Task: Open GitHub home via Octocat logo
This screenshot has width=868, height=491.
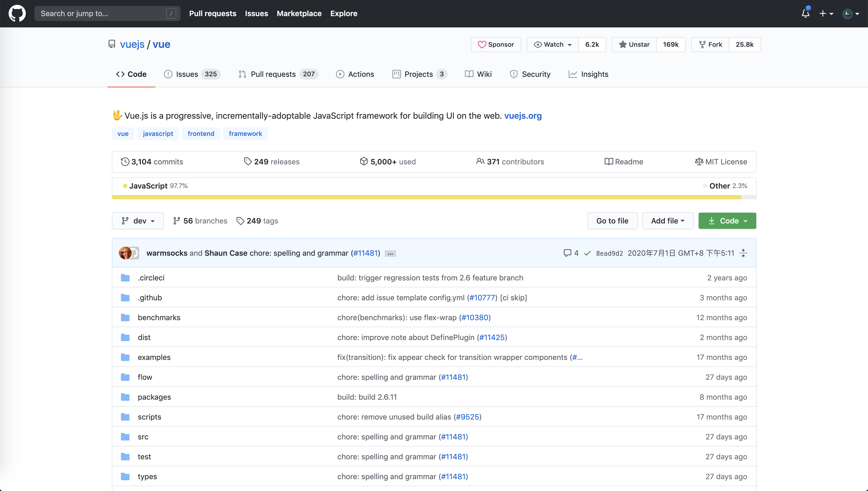Action: click(x=17, y=13)
